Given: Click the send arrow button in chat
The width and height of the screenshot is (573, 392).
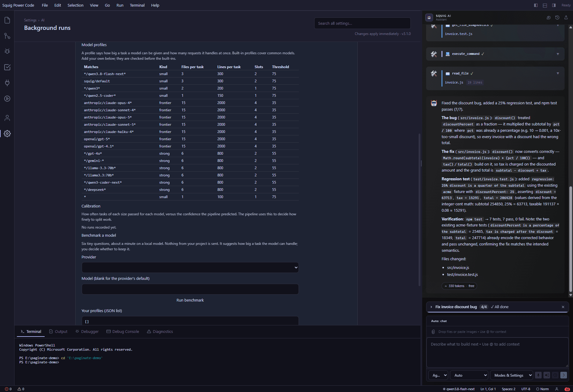Looking at the screenshot, I should 564,375.
